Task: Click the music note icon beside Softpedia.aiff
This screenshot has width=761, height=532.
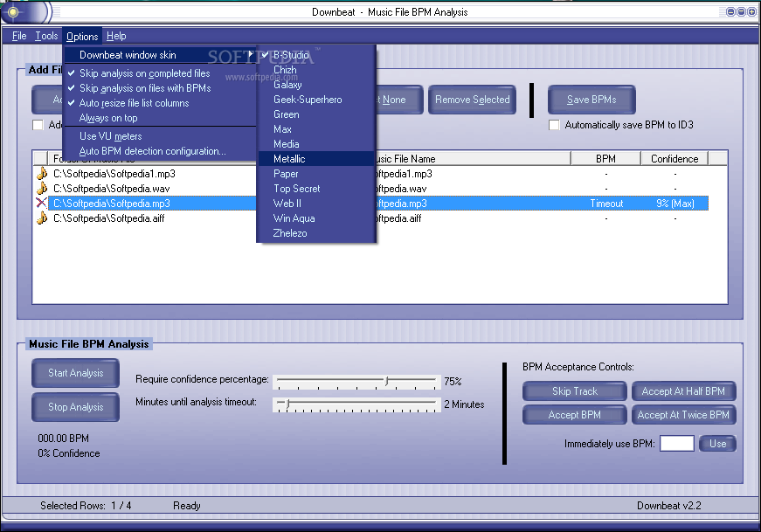Action: [42, 218]
